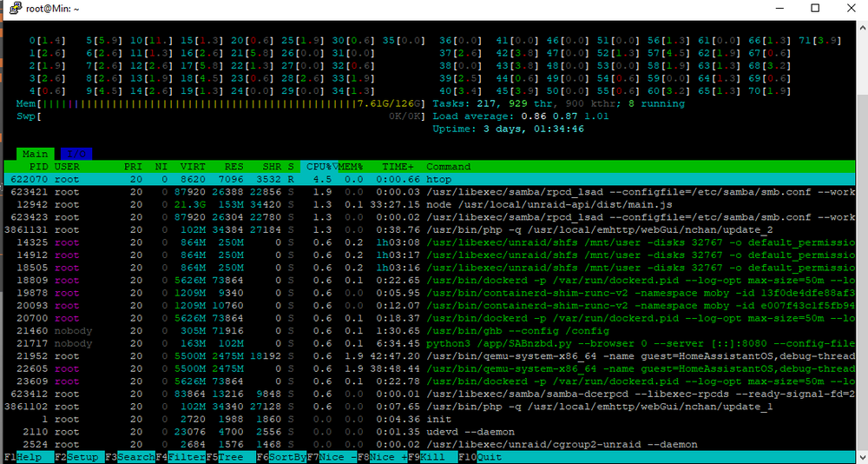
Task: Click the F9 Kill function
Action: [433, 457]
